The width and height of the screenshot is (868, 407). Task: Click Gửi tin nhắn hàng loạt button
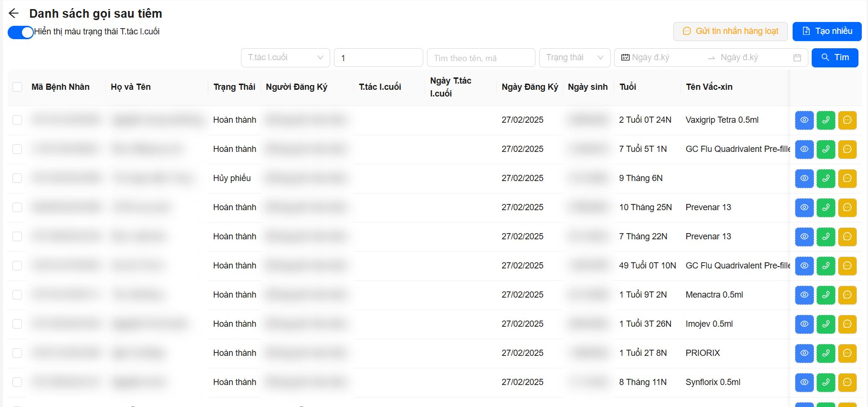click(731, 32)
